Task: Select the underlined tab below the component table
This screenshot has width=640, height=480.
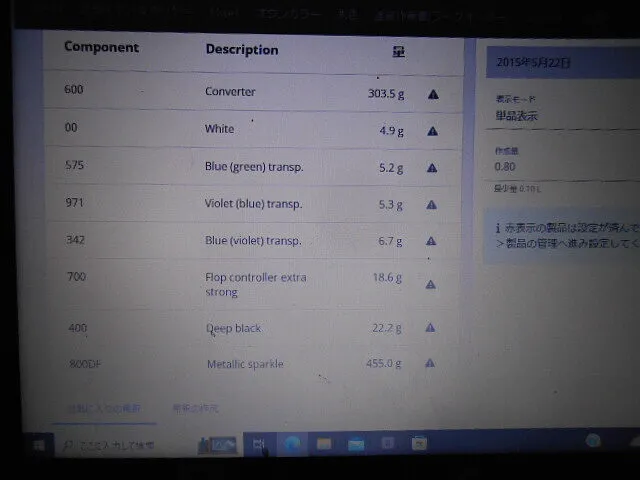Action: 104,408
